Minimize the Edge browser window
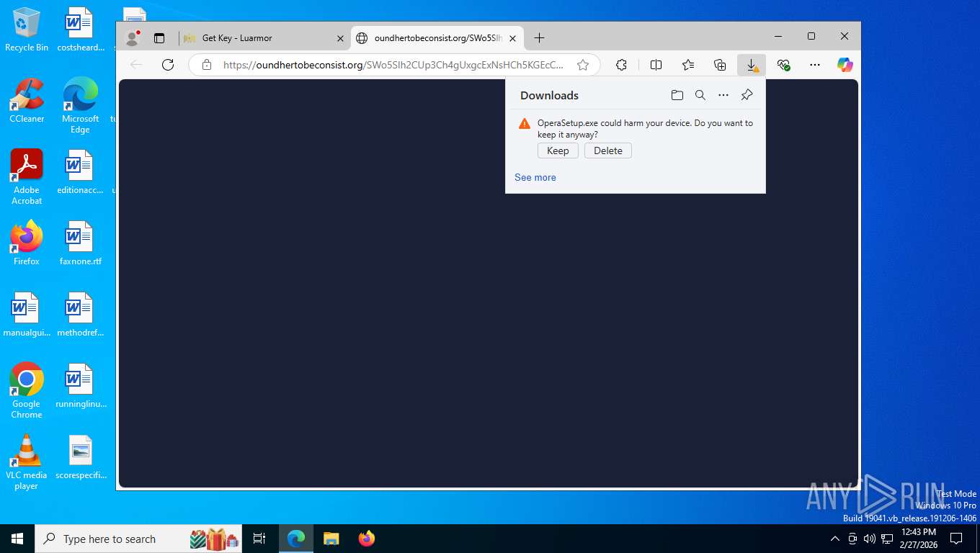 [778, 36]
